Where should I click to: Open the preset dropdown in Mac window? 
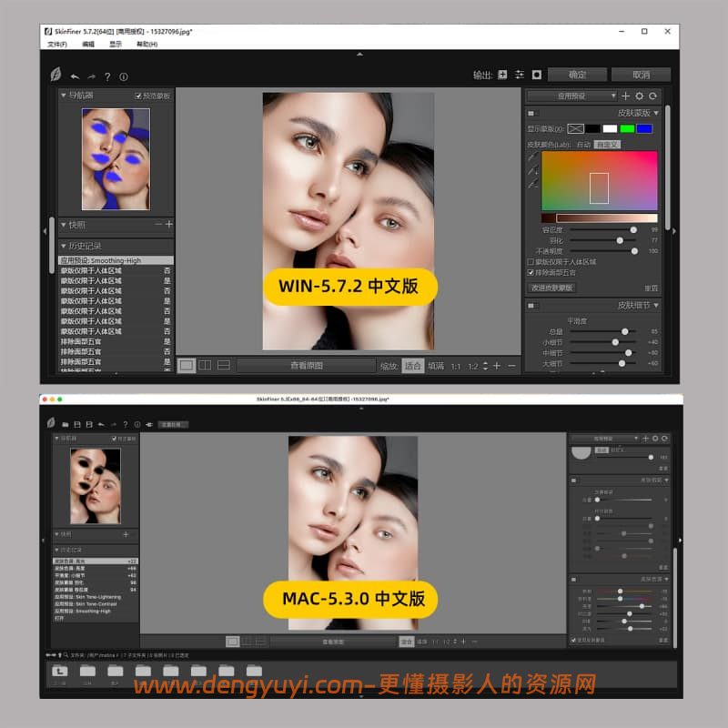point(604,439)
